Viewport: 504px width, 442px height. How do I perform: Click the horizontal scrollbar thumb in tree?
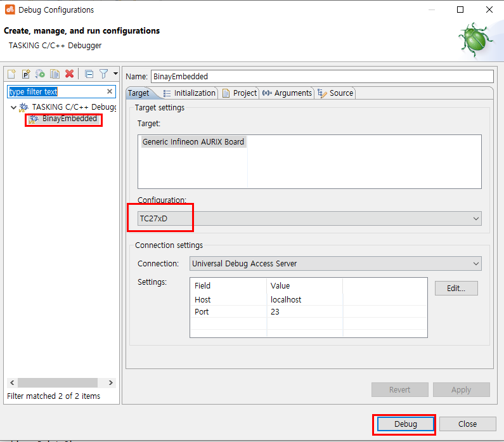pyautogui.click(x=58, y=382)
